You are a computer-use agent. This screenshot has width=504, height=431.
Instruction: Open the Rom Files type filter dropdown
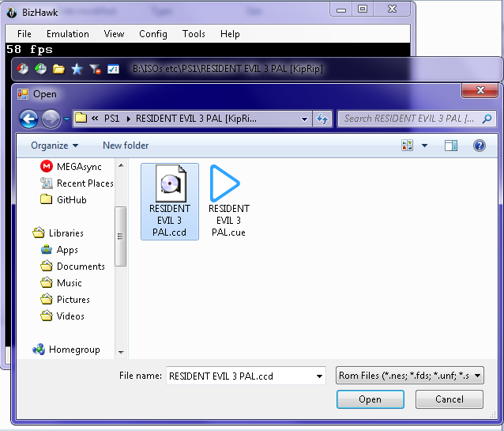[410, 376]
